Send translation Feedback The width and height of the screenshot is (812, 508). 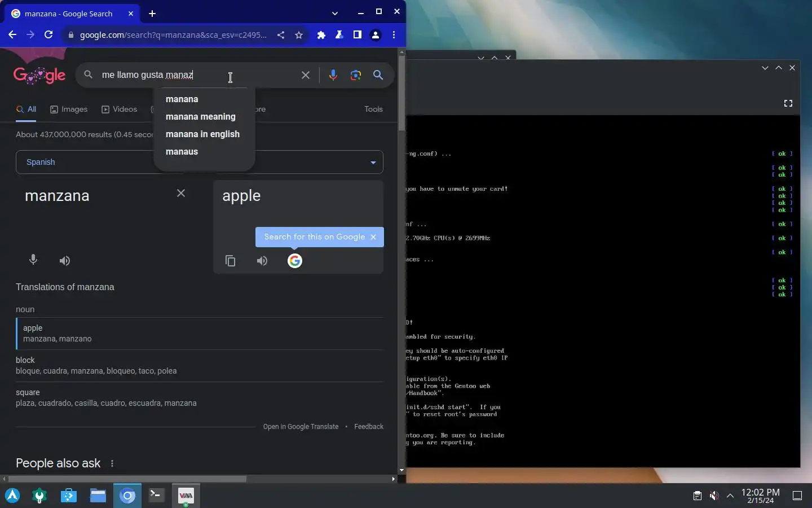tap(369, 427)
